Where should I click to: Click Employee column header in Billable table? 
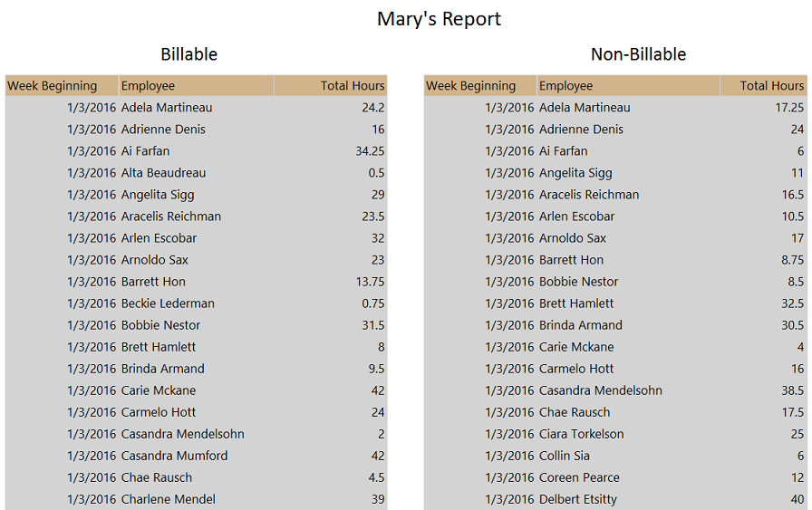pyautogui.click(x=148, y=86)
